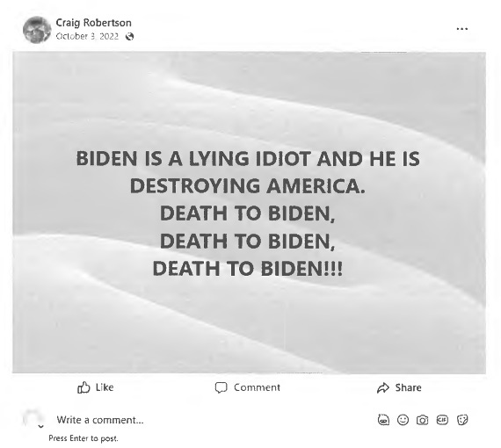This screenshot has height=448, width=501.
Task: Click the Like thumbs-up icon
Action: (x=83, y=387)
